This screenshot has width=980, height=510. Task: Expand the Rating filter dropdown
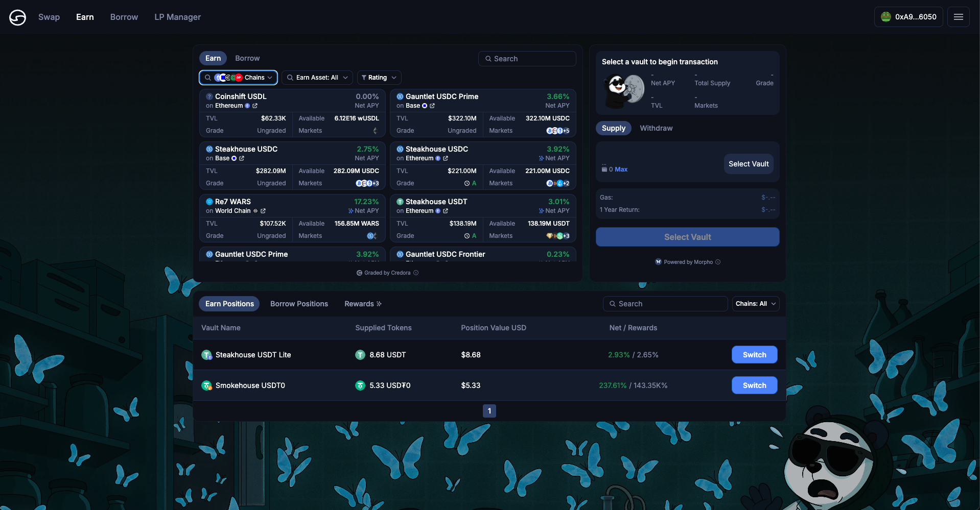click(379, 78)
